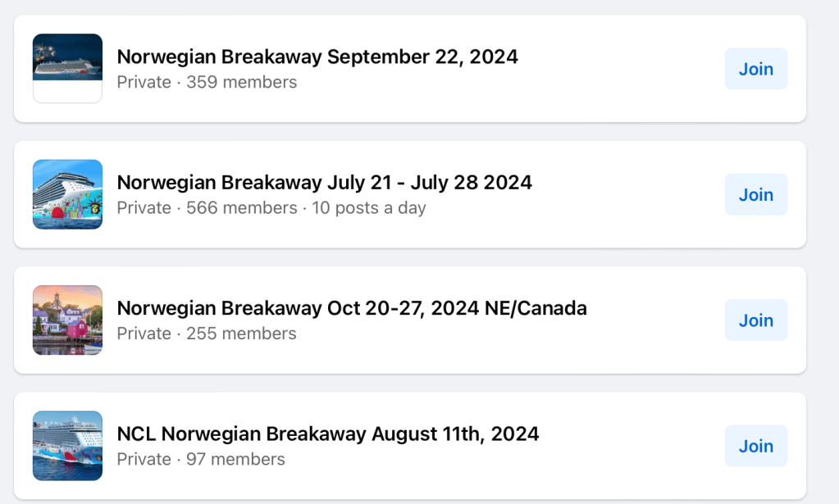This screenshot has width=839, height=504.
Task: Click the 359 members count text
Action: [x=241, y=82]
